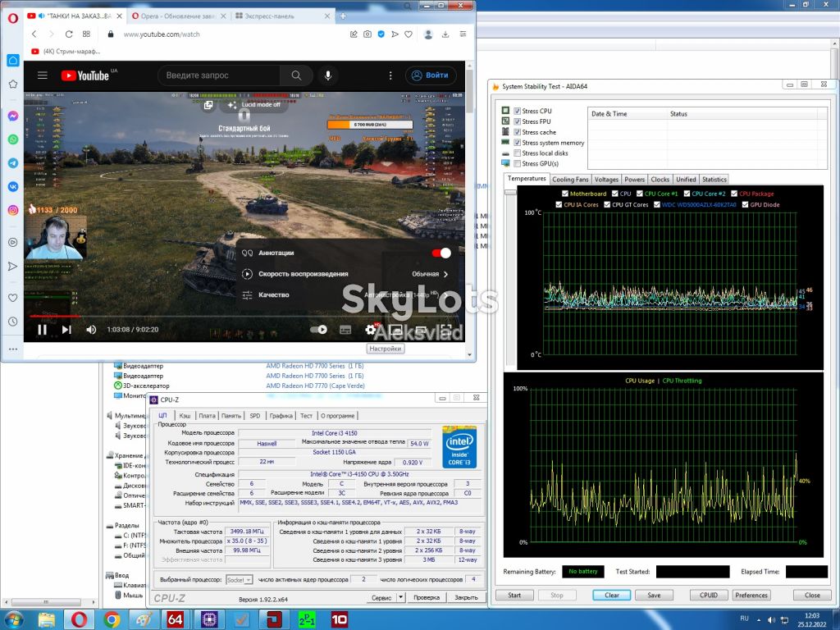Click Войти sign-in button on YouTube
This screenshot has width=840, height=630.
[x=431, y=75]
